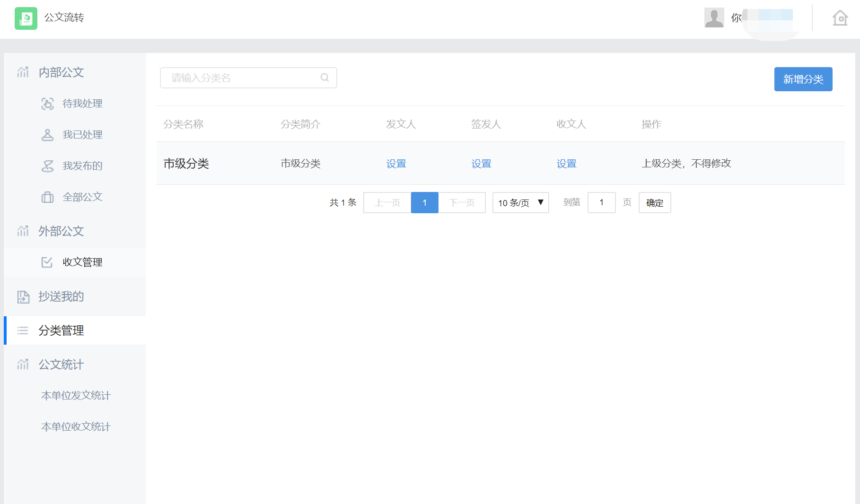Viewport: 860px width, 504px height.
Task: Select 分类管理 in the sidebar
Action: click(61, 330)
